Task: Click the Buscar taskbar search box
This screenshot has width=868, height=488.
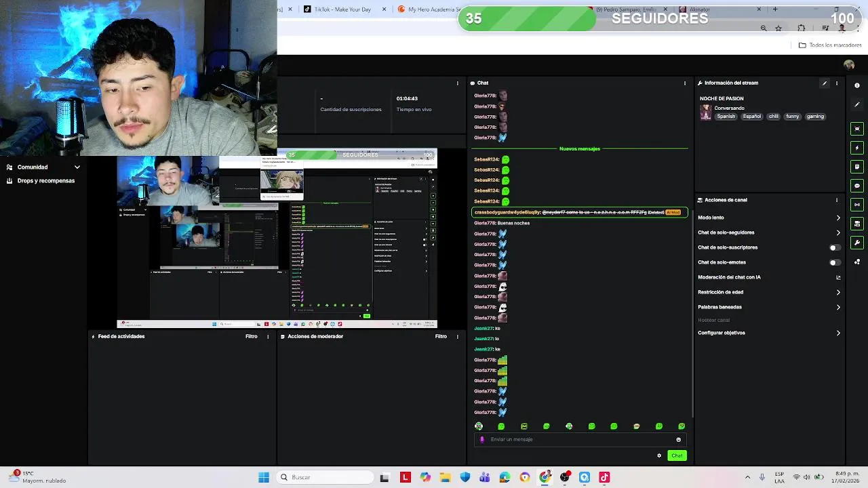Action: tap(325, 477)
